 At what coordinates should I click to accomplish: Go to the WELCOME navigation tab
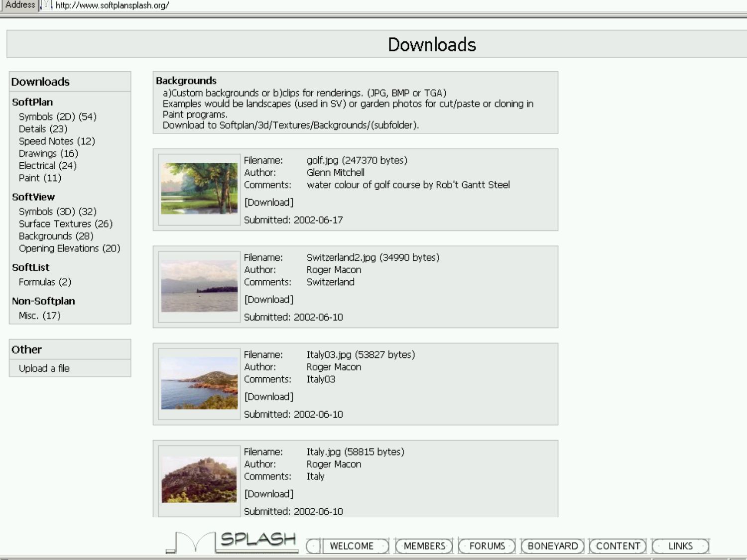pyautogui.click(x=352, y=546)
